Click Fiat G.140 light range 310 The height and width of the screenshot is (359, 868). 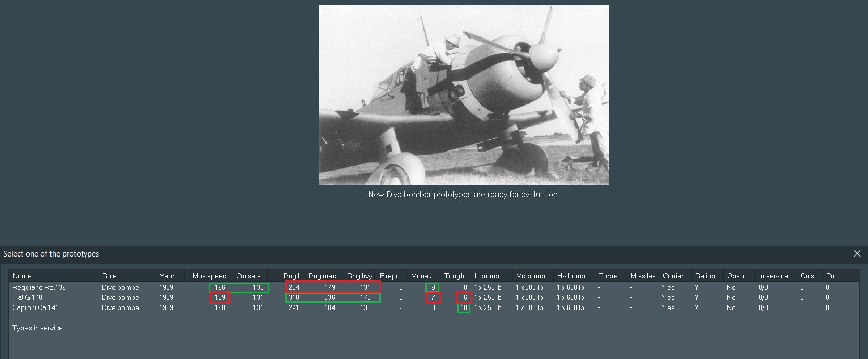[x=294, y=297]
